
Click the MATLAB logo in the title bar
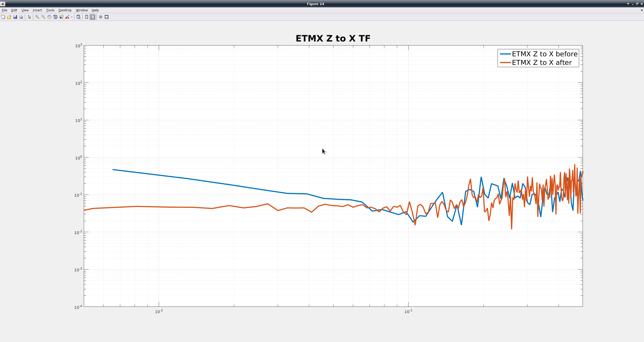pos(3,4)
